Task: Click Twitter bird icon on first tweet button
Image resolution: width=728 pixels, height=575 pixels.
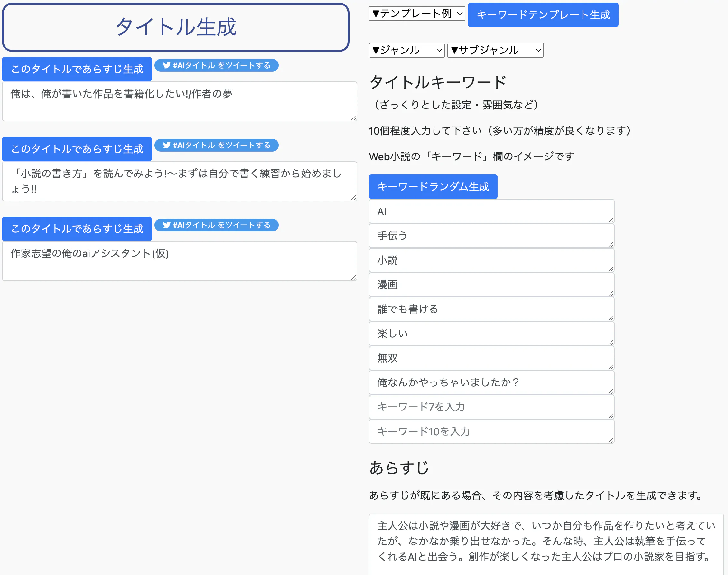Action: (x=167, y=65)
